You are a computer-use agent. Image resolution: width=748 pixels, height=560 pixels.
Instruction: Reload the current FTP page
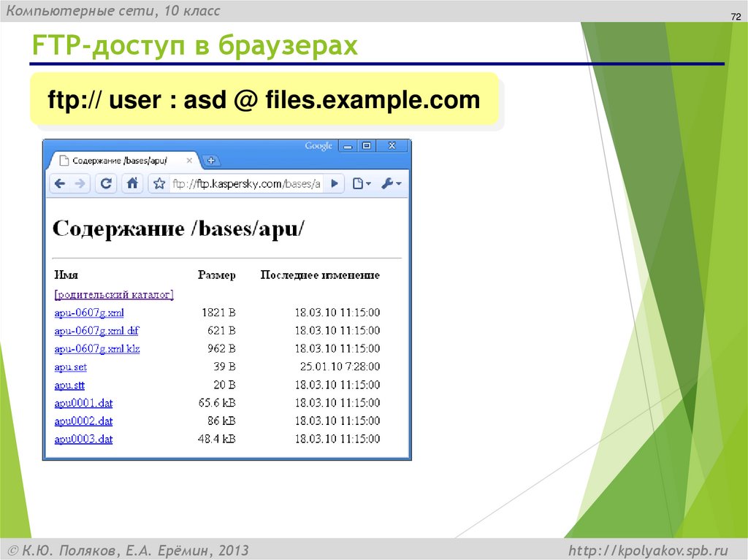click(x=106, y=183)
